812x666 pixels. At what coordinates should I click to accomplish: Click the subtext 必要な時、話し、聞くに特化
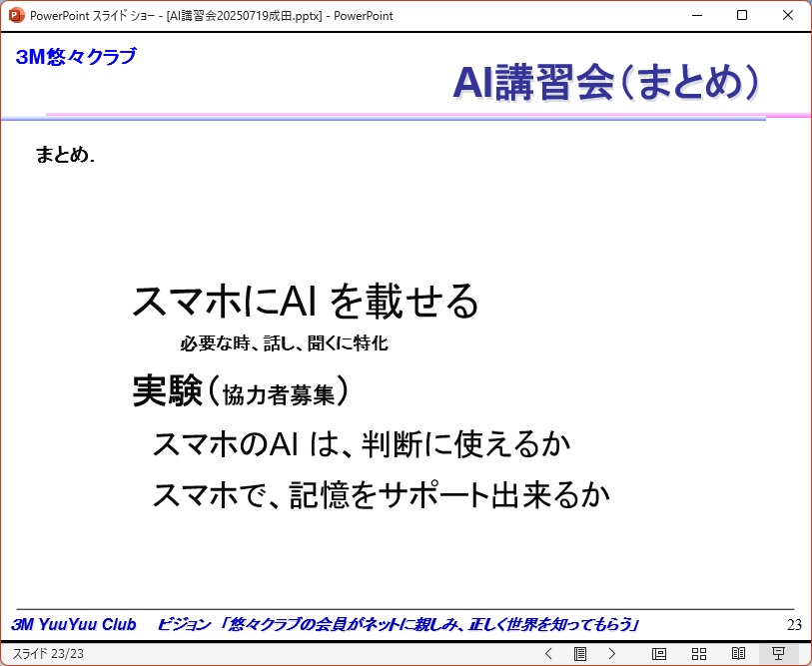pos(284,344)
